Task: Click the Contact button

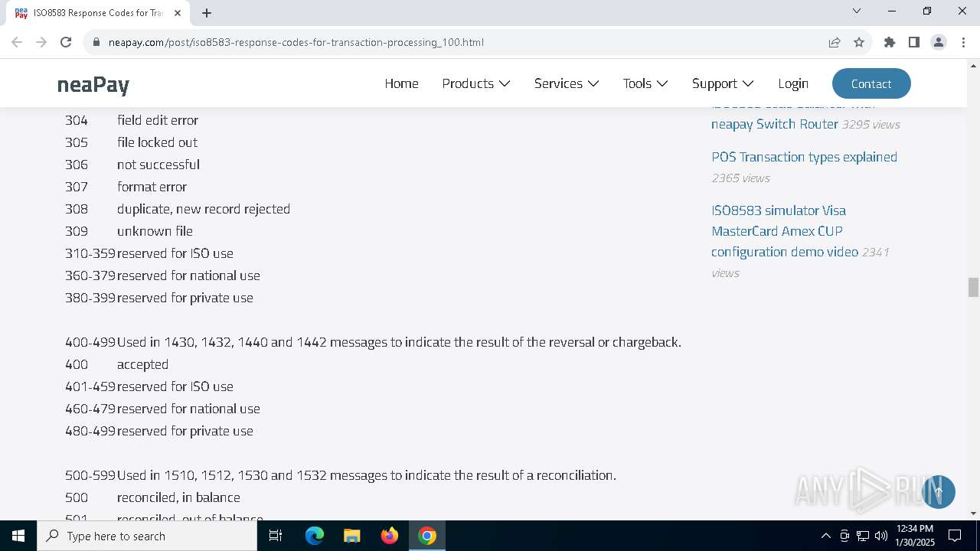Action: coord(871,83)
